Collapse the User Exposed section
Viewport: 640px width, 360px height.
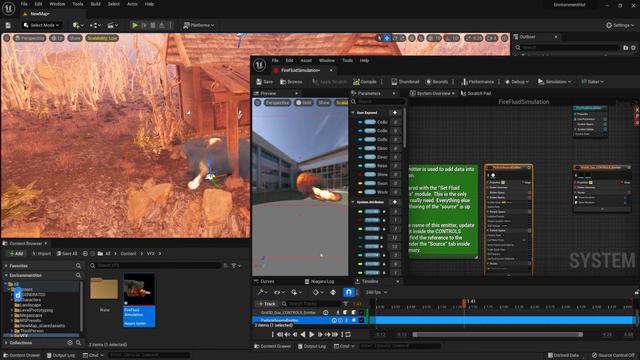tap(353, 113)
